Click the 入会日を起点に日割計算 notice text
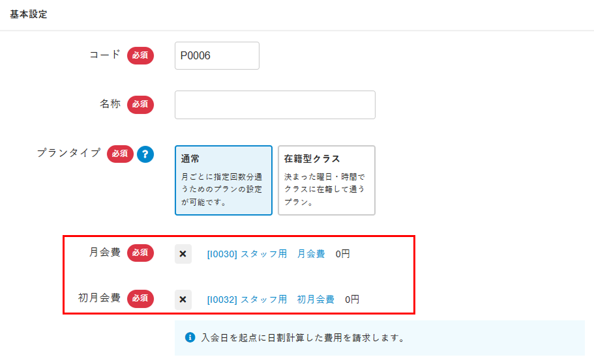The width and height of the screenshot is (594, 364). pos(303,338)
